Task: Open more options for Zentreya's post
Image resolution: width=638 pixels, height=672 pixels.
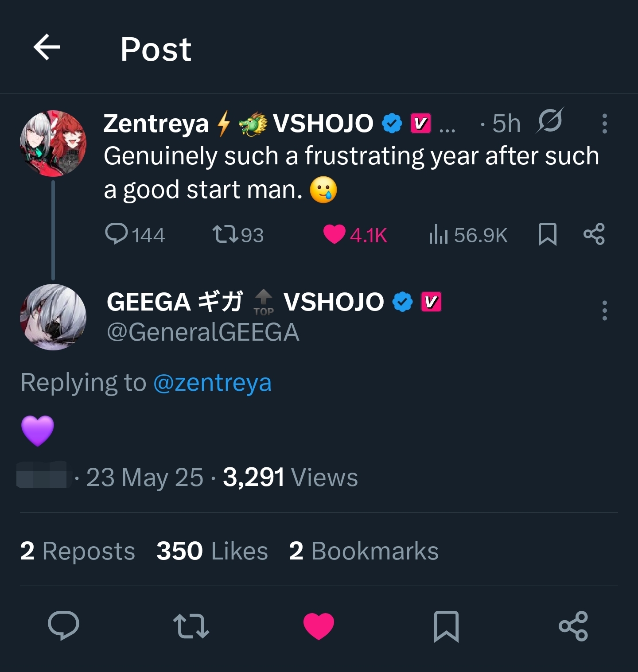Action: (x=604, y=124)
